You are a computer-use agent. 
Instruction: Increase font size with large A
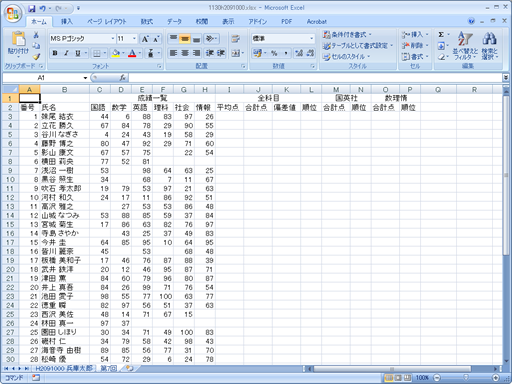pyautogui.click(x=145, y=39)
